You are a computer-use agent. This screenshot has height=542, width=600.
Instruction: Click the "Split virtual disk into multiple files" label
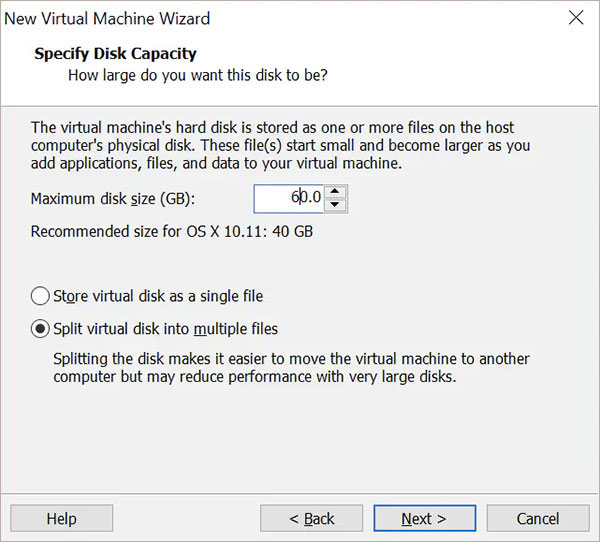pyautogui.click(x=165, y=328)
